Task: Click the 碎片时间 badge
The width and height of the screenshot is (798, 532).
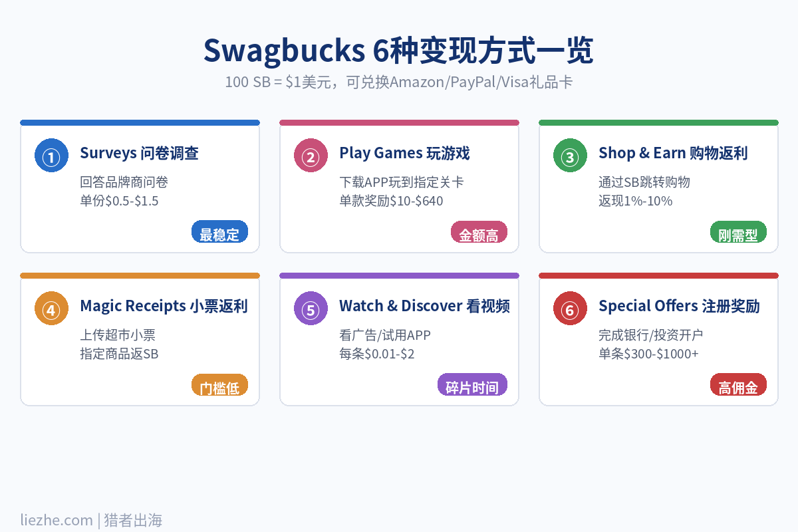Action: click(472, 384)
